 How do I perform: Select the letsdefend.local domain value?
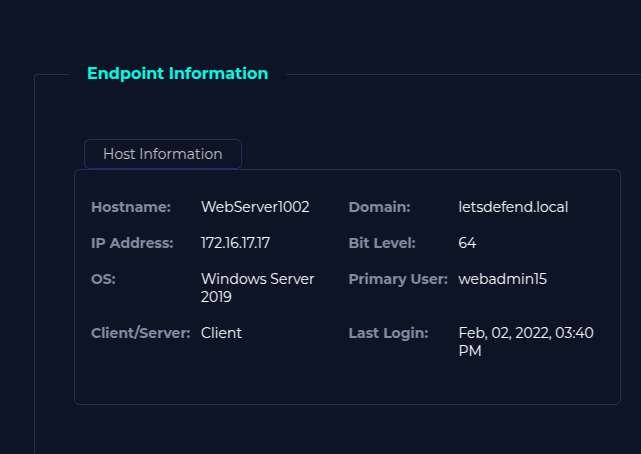(x=513, y=207)
